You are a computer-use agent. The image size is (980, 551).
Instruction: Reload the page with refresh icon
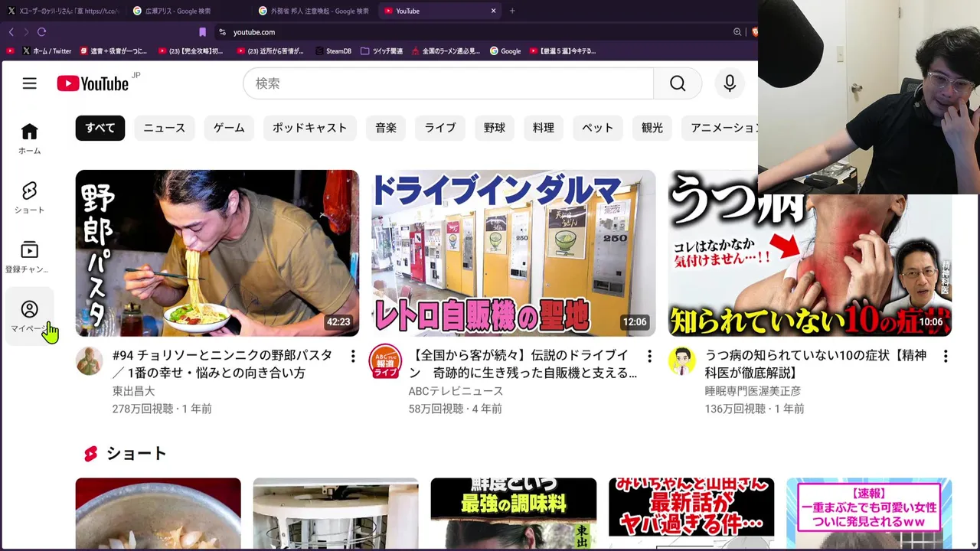coord(41,32)
